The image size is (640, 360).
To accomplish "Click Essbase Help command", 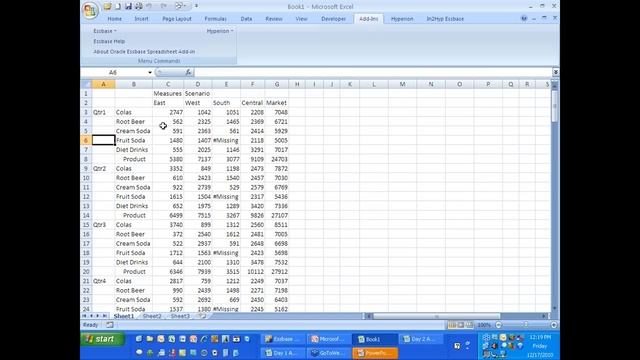I will 109,41.
